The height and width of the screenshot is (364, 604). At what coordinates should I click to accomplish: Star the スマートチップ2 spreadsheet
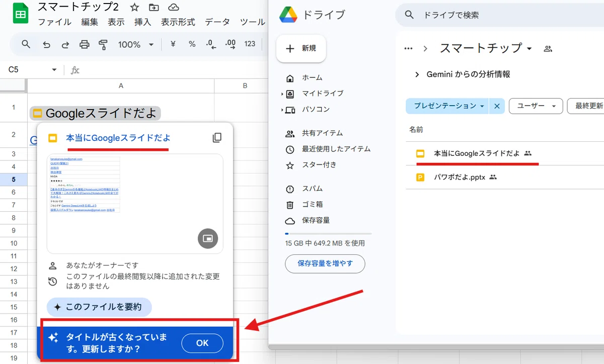[134, 8]
